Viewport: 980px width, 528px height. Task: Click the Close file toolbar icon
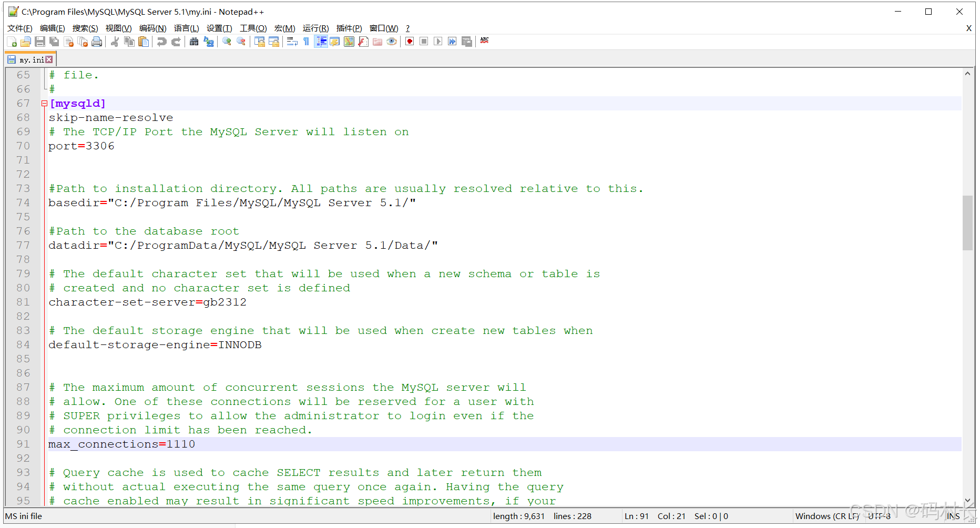(x=68, y=42)
